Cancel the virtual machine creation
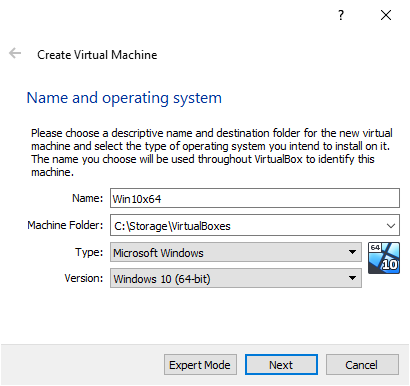The width and height of the screenshot is (410, 386). pyautogui.click(x=362, y=365)
